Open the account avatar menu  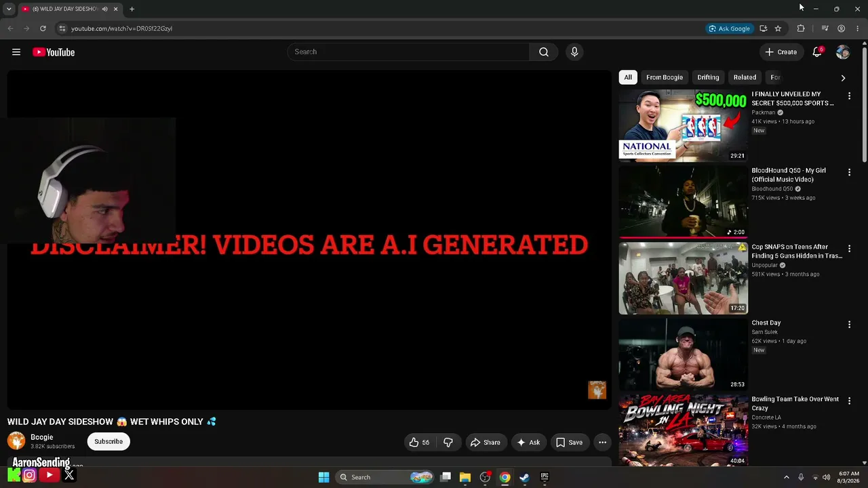pos(843,52)
